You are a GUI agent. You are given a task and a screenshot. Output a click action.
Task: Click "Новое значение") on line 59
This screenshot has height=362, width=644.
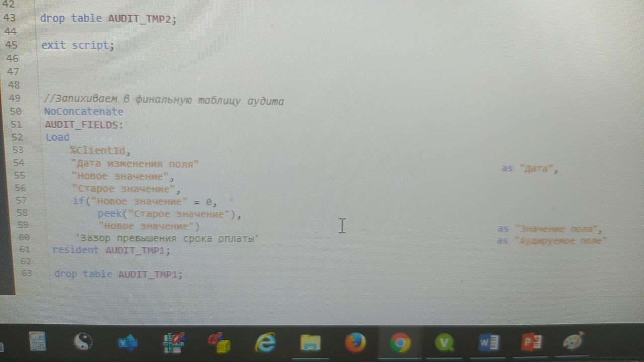click(149, 226)
